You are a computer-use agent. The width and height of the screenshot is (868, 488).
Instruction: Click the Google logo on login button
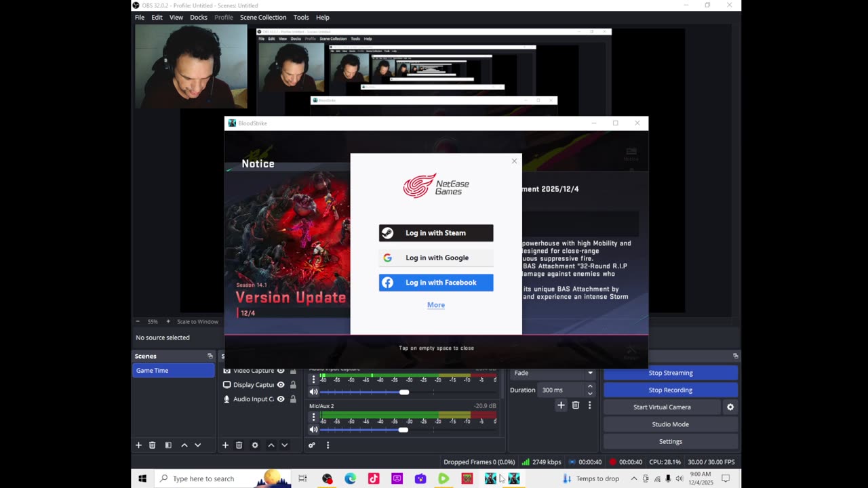coord(387,258)
